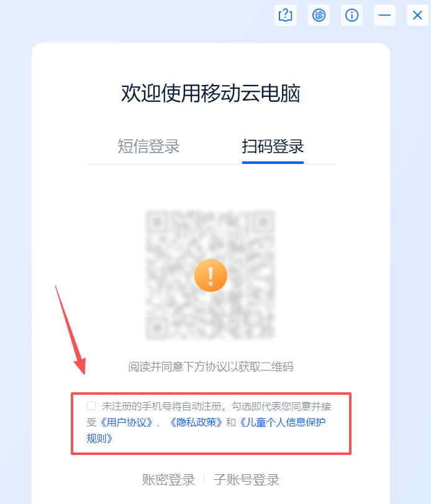
Task: Switch to the 短信登录 tab
Action: (148, 146)
